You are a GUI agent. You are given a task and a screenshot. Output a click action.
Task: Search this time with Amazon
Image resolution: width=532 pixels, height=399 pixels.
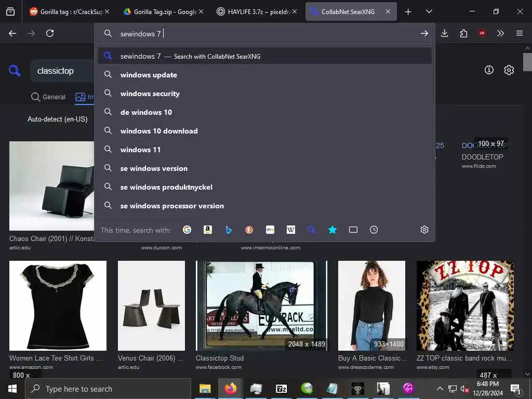tap(208, 230)
